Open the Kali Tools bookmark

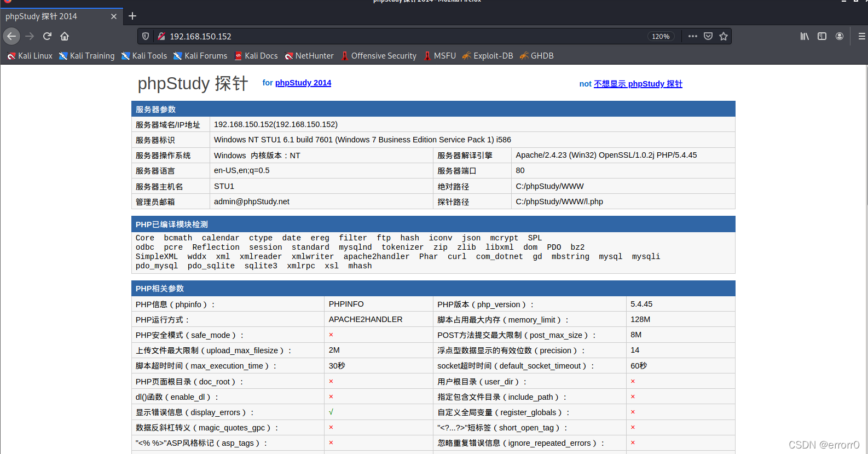[x=144, y=56]
